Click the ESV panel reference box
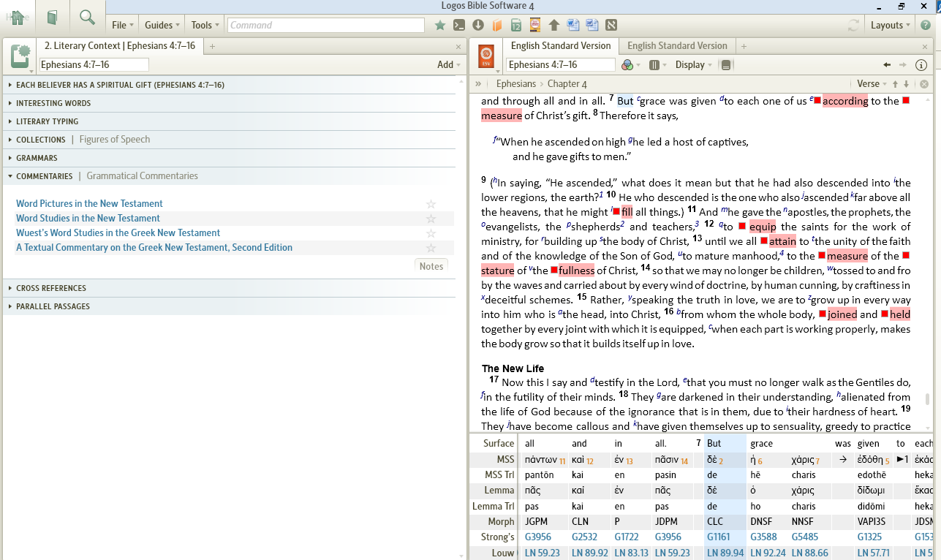The height and width of the screenshot is (560, 941). (560, 65)
